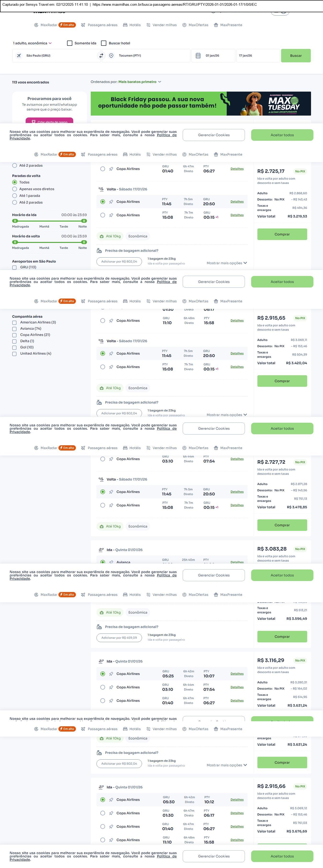Click the 17 jan/26 return date field

258,56
